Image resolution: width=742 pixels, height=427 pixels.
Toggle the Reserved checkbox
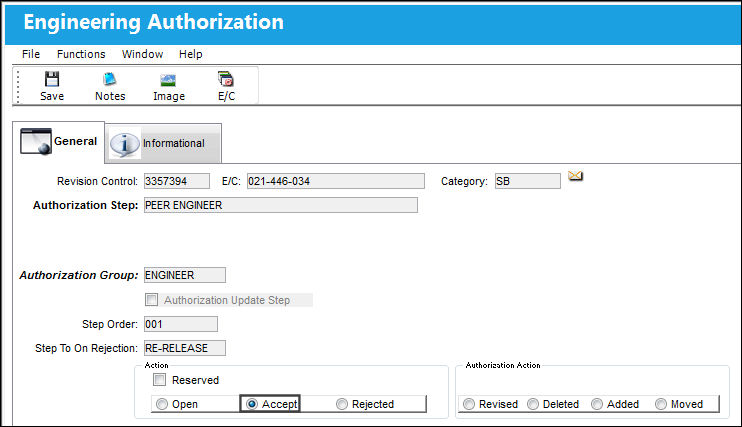point(159,380)
